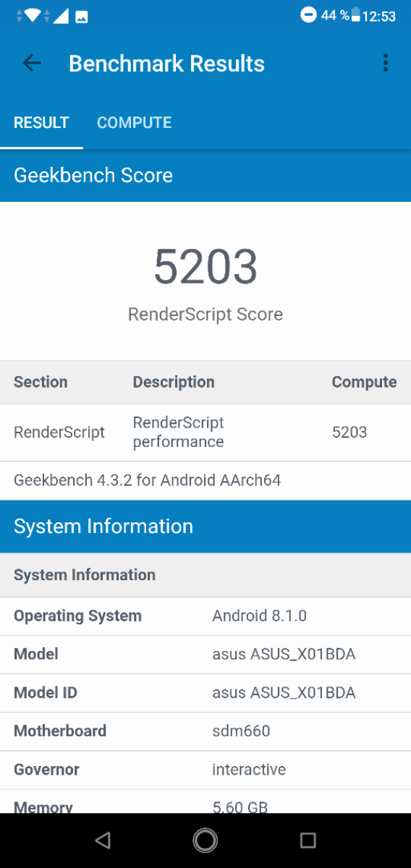The width and height of the screenshot is (411, 868).
Task: Select the RESULT tab
Action: point(41,122)
